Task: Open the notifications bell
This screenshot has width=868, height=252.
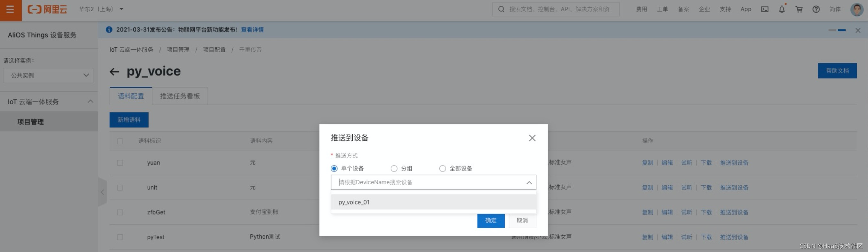Action: click(x=782, y=9)
